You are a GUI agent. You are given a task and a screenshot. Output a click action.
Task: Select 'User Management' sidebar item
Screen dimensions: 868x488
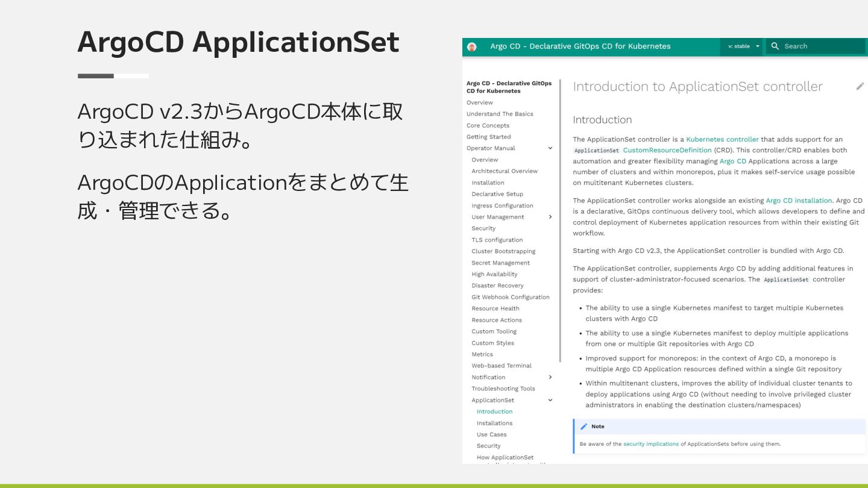498,217
